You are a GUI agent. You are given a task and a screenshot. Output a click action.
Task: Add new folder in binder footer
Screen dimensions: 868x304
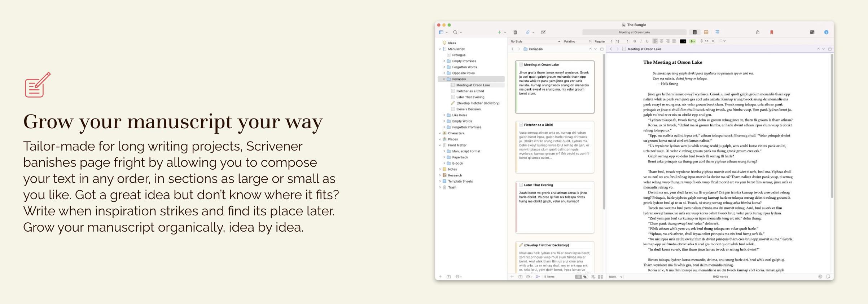click(x=449, y=277)
